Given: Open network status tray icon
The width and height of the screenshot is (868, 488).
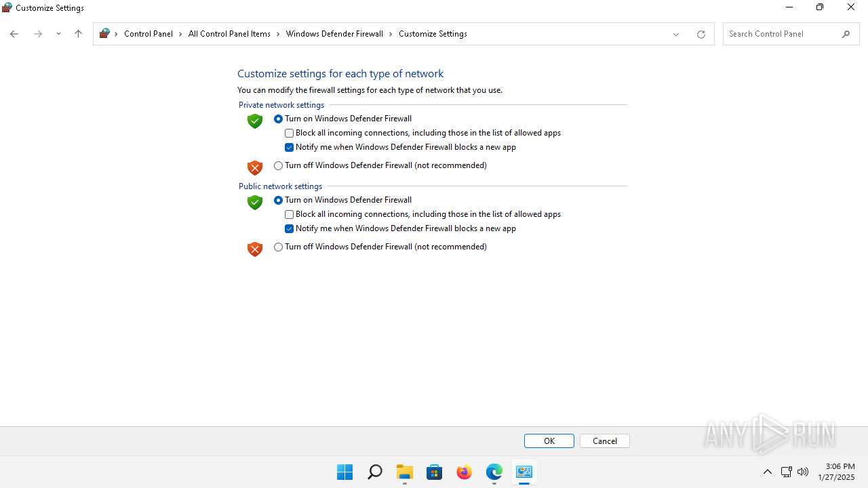Looking at the screenshot, I should 787,472.
